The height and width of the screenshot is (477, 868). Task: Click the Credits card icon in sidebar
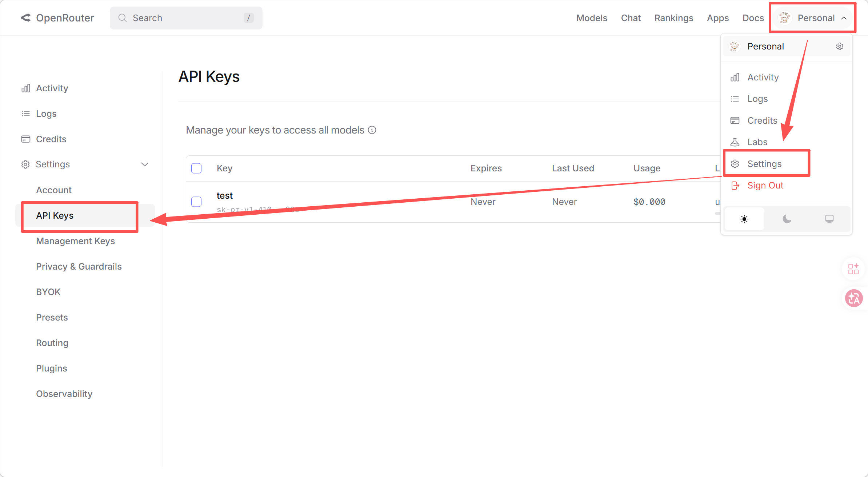26,139
